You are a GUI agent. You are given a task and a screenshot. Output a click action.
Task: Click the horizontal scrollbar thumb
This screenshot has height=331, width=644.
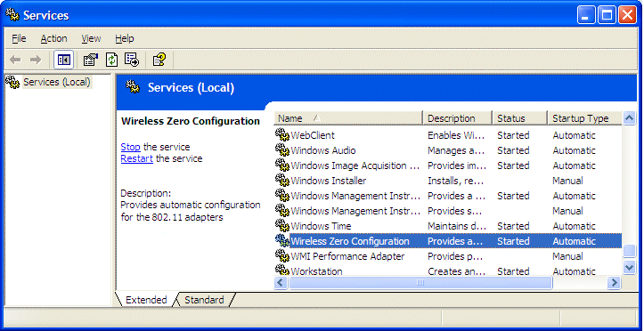[420, 282]
